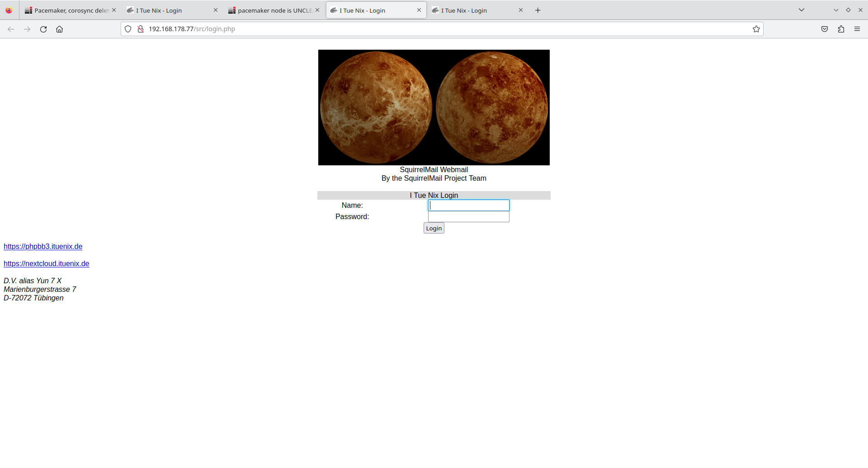The width and height of the screenshot is (868, 468).
Task: Open a new tab with the plus button
Action: click(x=538, y=10)
